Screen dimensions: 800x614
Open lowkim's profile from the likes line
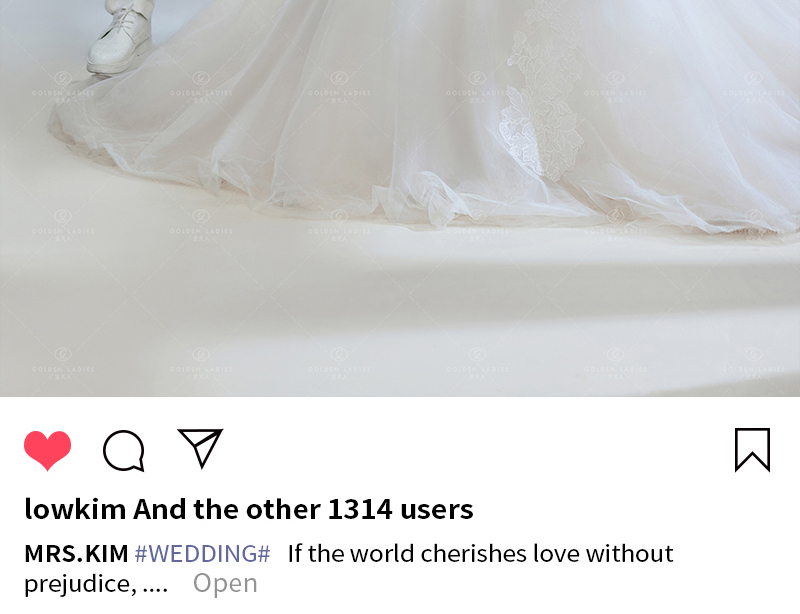76,509
